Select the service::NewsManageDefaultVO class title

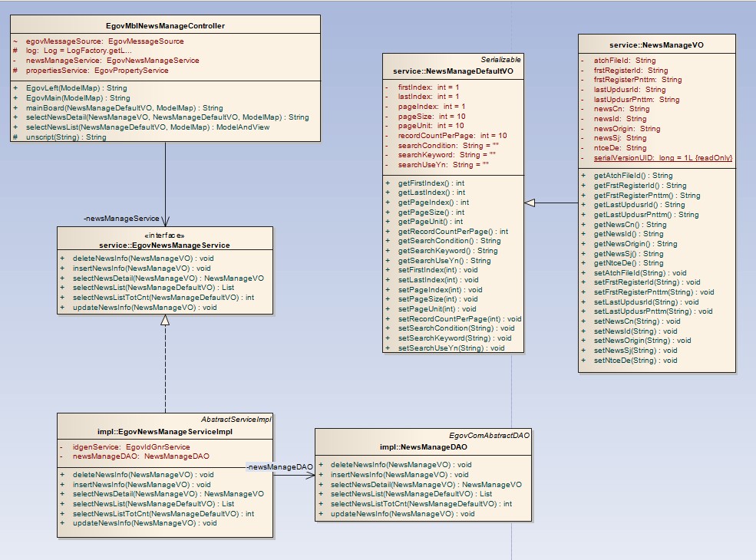[453, 71]
